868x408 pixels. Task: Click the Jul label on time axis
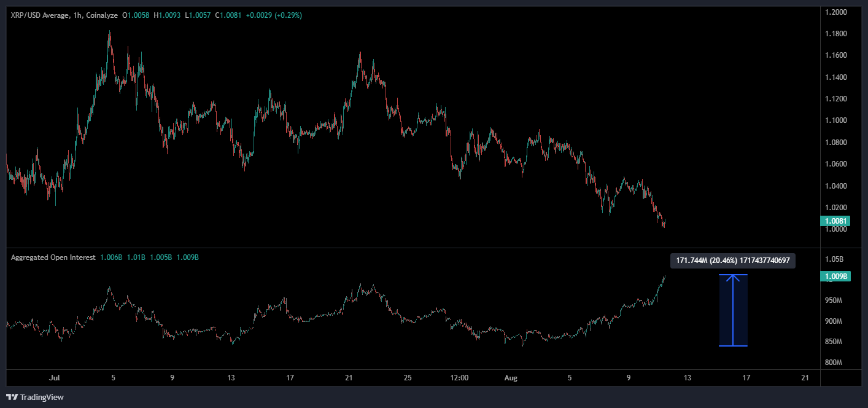53,378
